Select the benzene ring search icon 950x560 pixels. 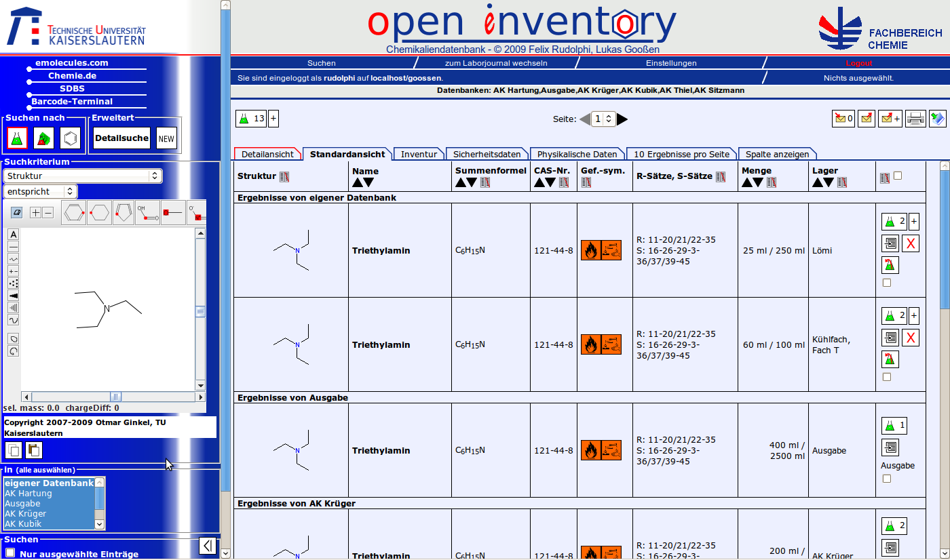pos(70,138)
